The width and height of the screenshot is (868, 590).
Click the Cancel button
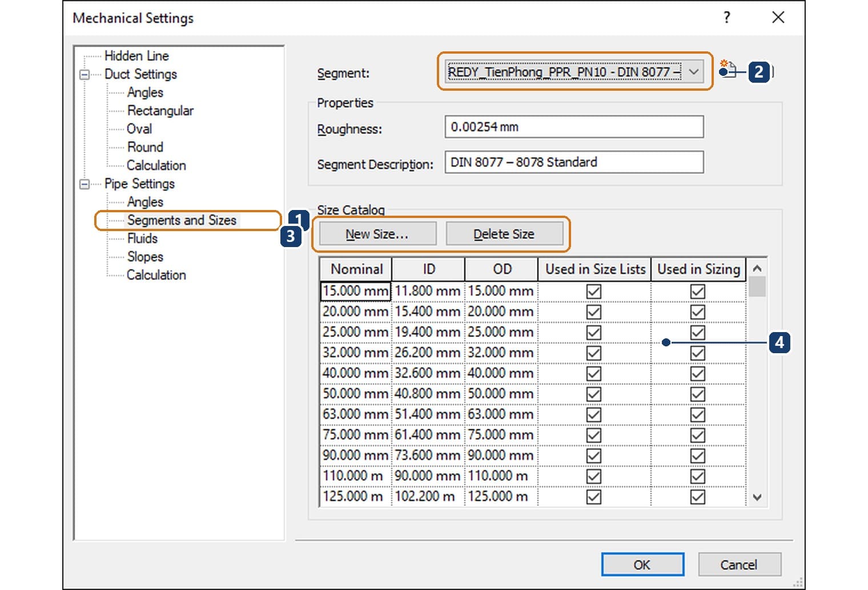[739, 564]
